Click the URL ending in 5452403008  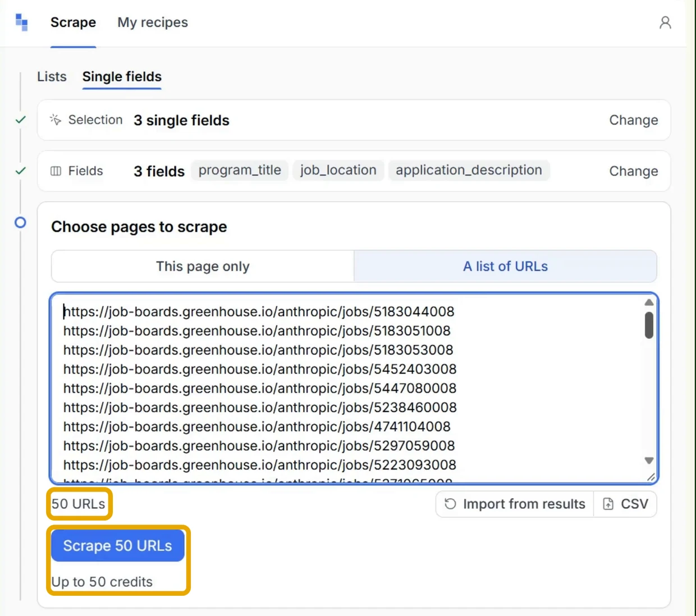[260, 369]
